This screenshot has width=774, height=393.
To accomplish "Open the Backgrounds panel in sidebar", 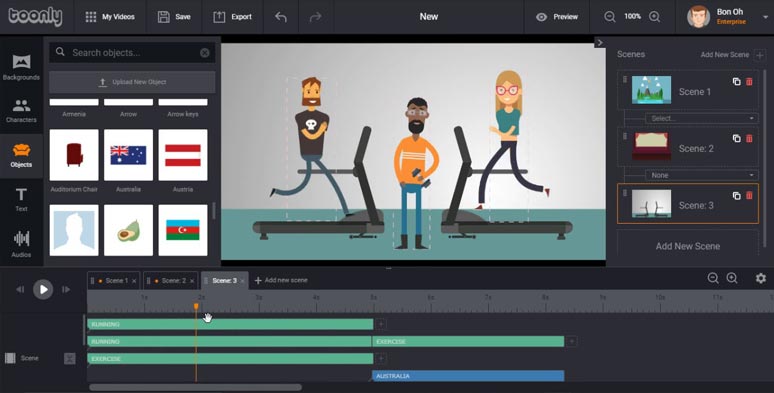I will [x=21, y=67].
